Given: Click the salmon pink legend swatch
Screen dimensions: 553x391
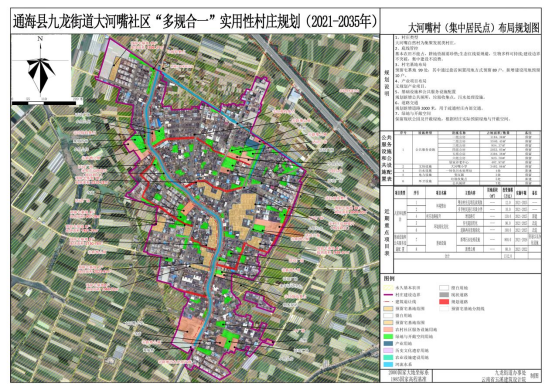Looking at the screenshot, I should pyautogui.click(x=388, y=330).
